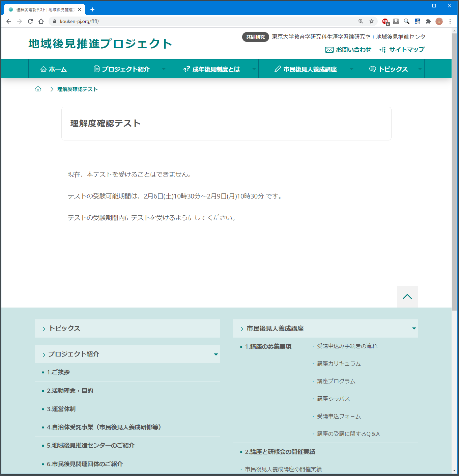Click the address bar URL field
The height and width of the screenshot is (476, 459).
202,21
